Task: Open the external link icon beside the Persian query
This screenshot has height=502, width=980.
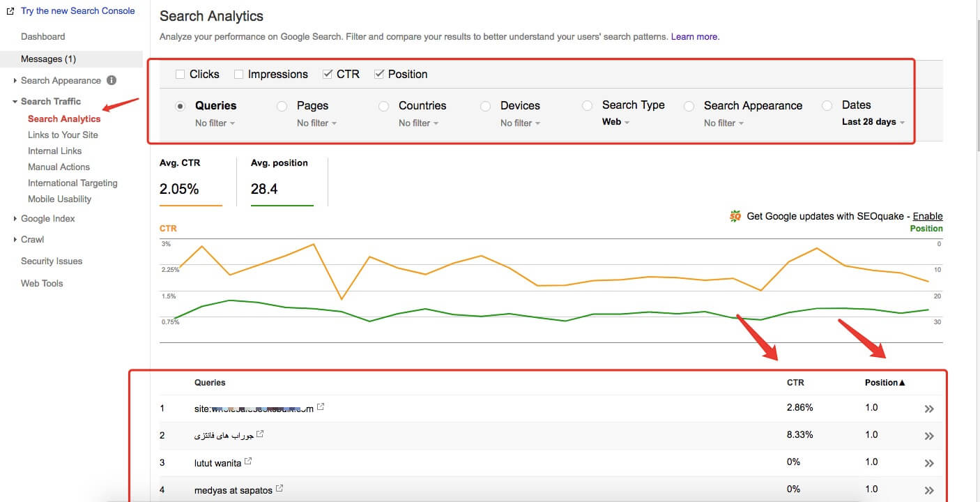Action: click(x=260, y=434)
